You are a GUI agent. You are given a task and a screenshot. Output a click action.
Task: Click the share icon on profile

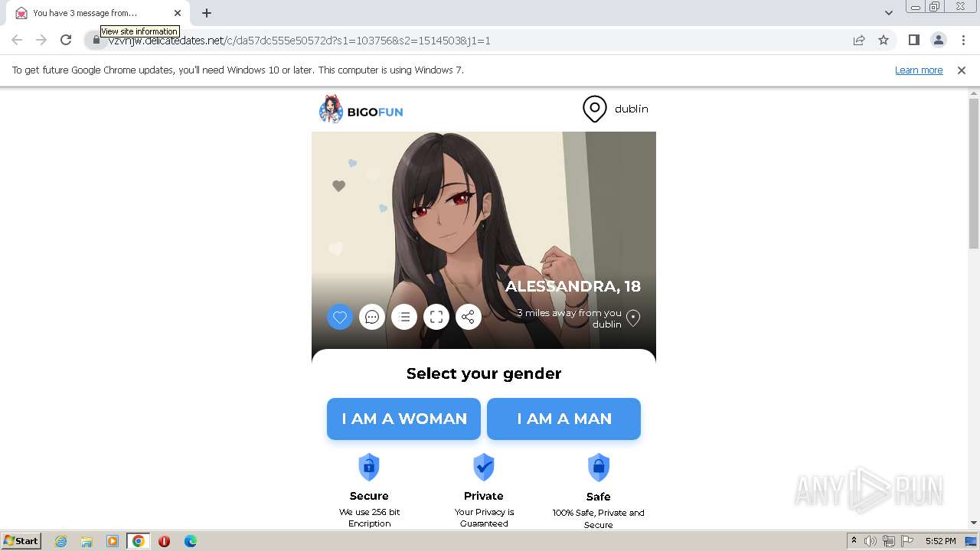pyautogui.click(x=469, y=317)
